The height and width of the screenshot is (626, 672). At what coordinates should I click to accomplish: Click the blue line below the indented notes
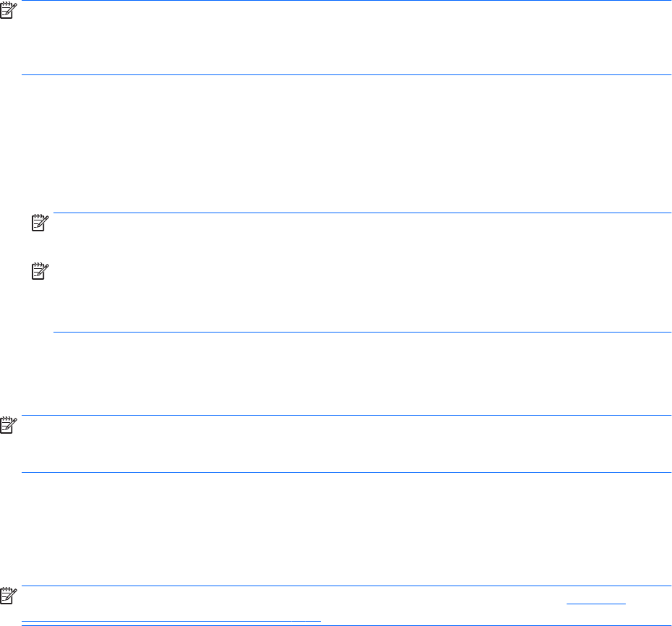point(361,333)
